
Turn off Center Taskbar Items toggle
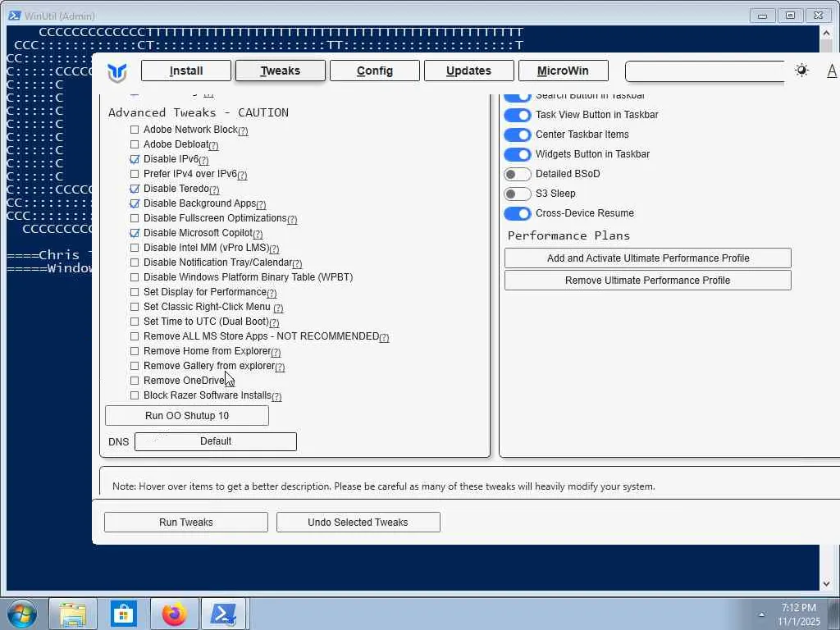pos(518,135)
